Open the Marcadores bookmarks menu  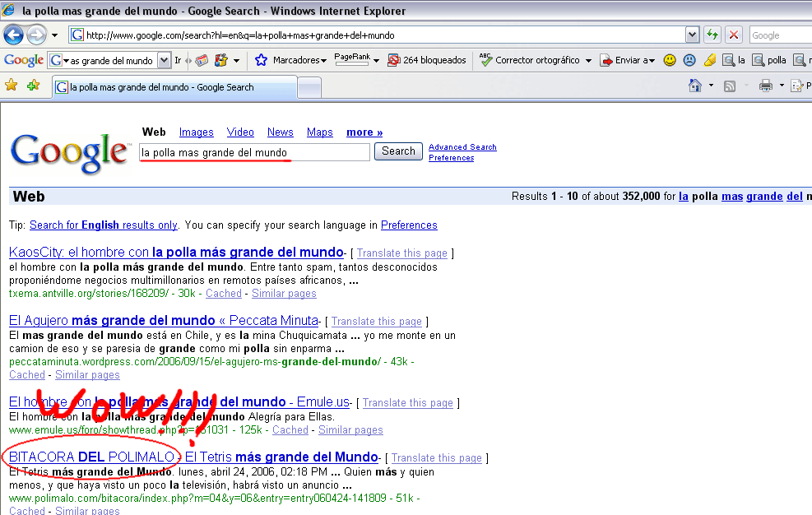pyautogui.click(x=299, y=60)
